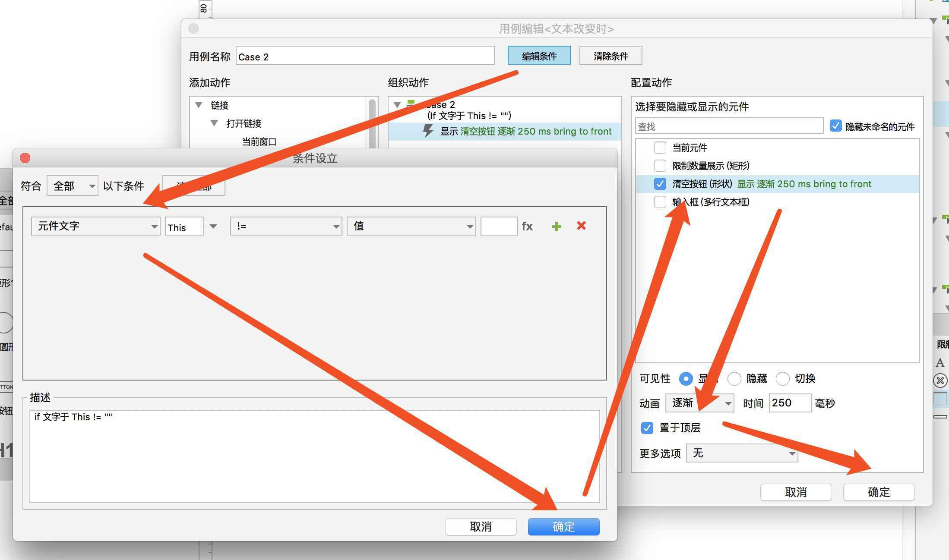Viewport: 949px width, 560px height.
Task: Collapse the 链接 tree node
Action: click(199, 105)
